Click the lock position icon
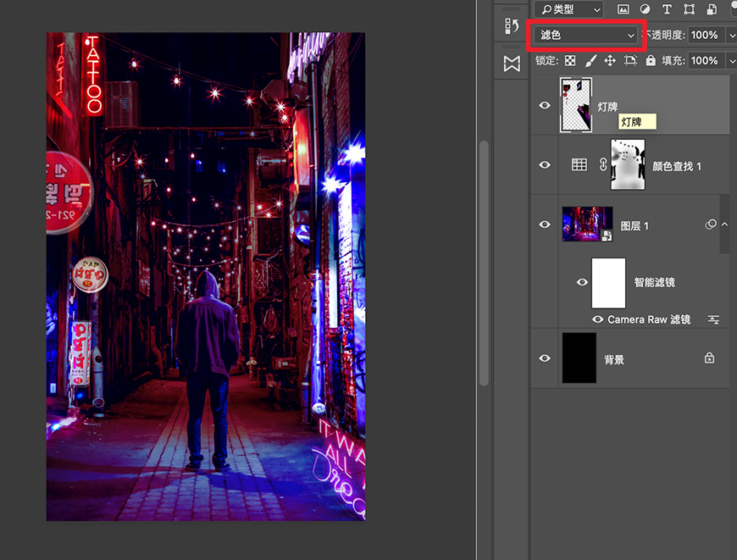Image resolution: width=737 pixels, height=560 pixels. pyautogui.click(x=610, y=60)
